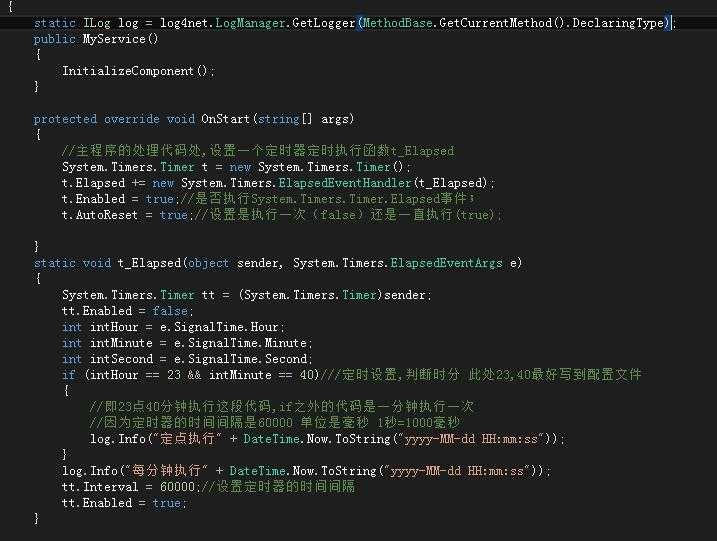Click the MyService constructor name
This screenshot has height=541, width=717.
click(x=114, y=39)
